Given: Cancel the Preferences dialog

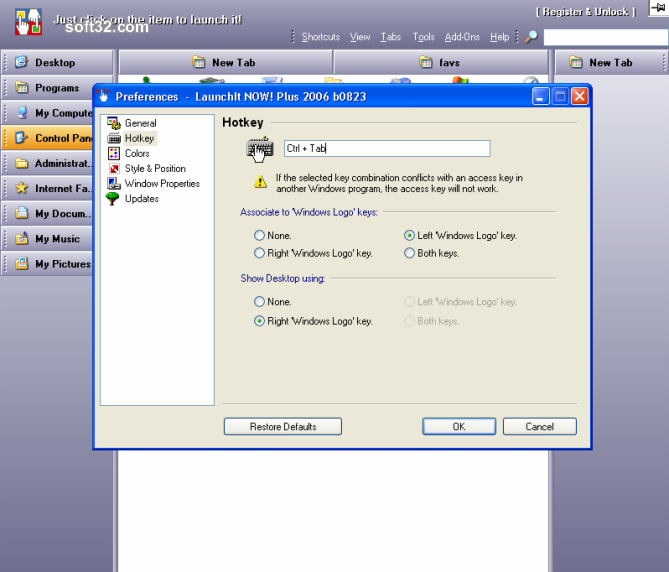Looking at the screenshot, I should click(540, 427).
